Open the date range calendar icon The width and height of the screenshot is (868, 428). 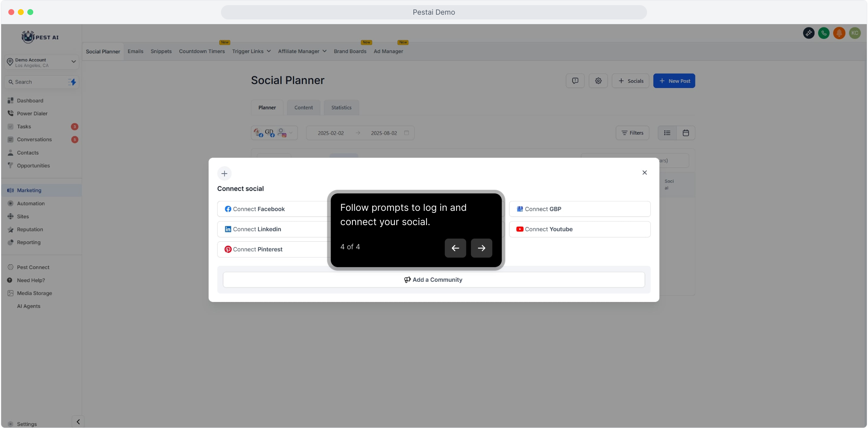coord(407,133)
